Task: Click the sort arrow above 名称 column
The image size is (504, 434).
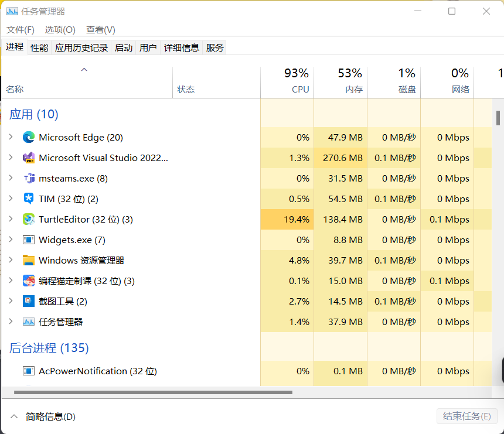Action: [x=84, y=70]
